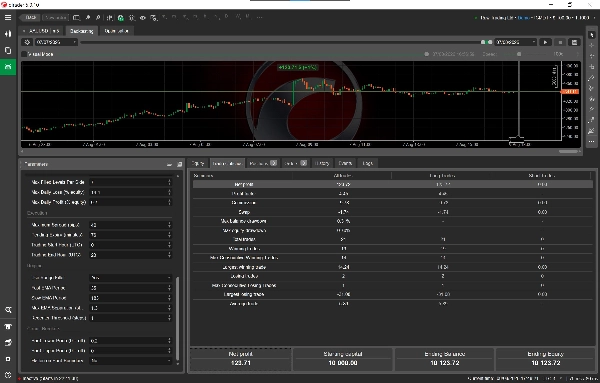The height and width of the screenshot is (383, 600).
Task: Open the Copy section in left sidebar
Action: tap(8, 50)
